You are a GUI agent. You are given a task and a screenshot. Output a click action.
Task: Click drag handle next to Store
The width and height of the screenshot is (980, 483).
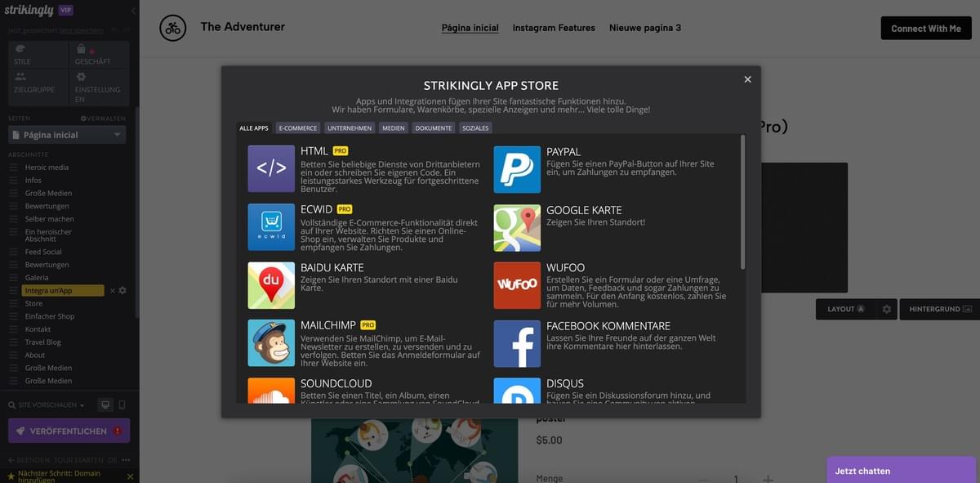tap(13, 303)
